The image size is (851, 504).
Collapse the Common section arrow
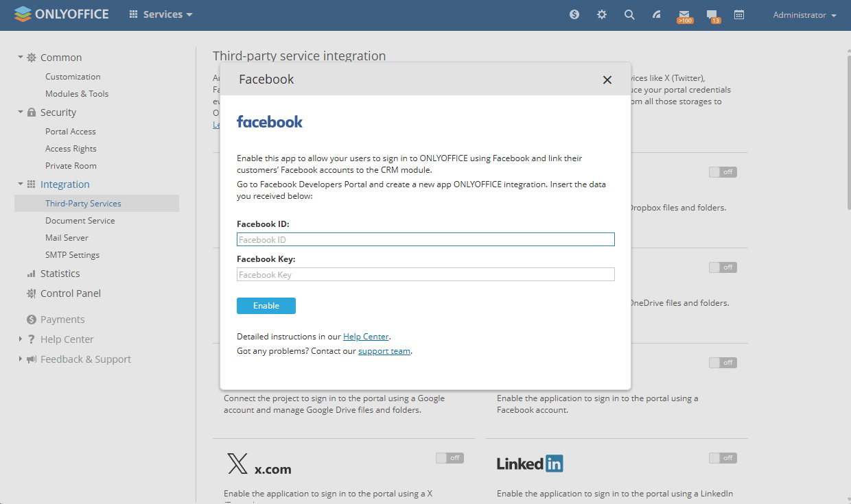coord(21,58)
